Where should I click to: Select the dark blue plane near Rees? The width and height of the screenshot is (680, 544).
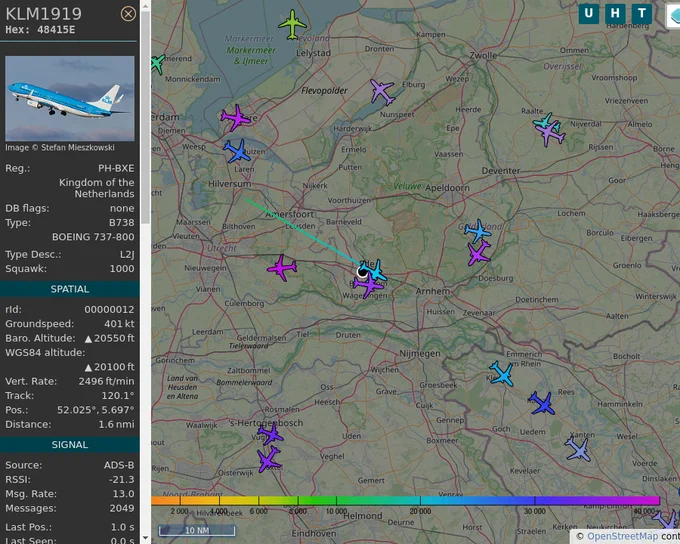[542, 403]
